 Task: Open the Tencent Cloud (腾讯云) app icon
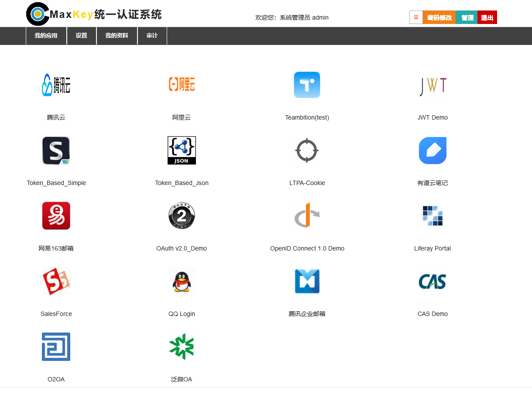coord(56,85)
